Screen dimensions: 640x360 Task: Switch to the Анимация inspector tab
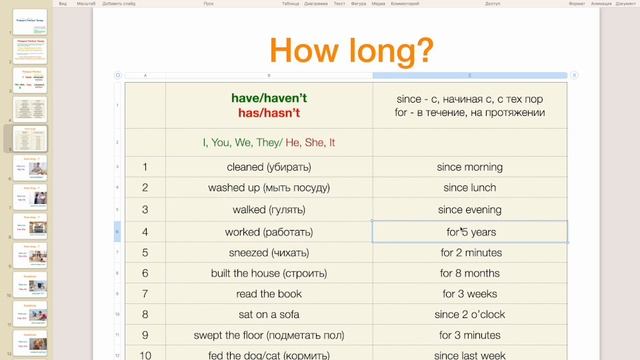click(x=601, y=3)
